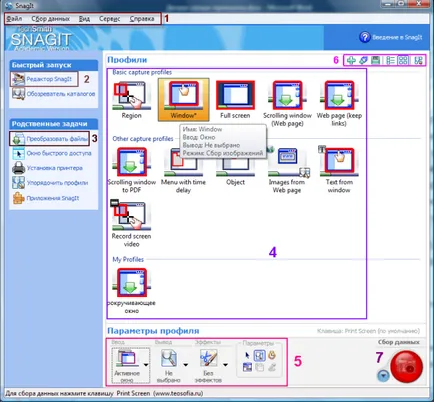Select the Images from Web page profile
The height and width of the screenshot is (402, 434).
click(287, 170)
